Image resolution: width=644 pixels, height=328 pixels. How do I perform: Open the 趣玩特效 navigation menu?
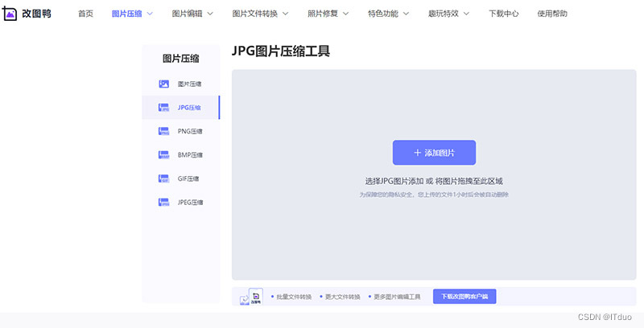pyautogui.click(x=444, y=14)
